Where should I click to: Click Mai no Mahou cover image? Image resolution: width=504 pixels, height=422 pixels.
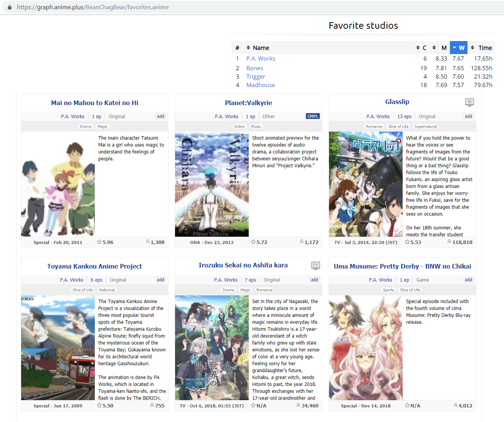pos(58,184)
